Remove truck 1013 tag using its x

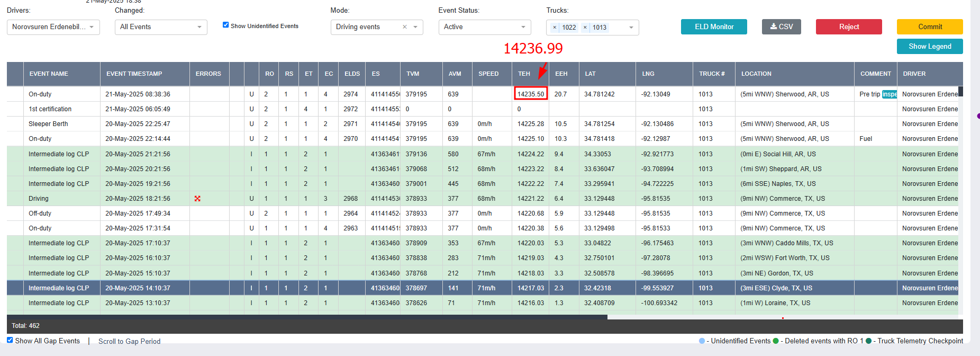(x=585, y=28)
